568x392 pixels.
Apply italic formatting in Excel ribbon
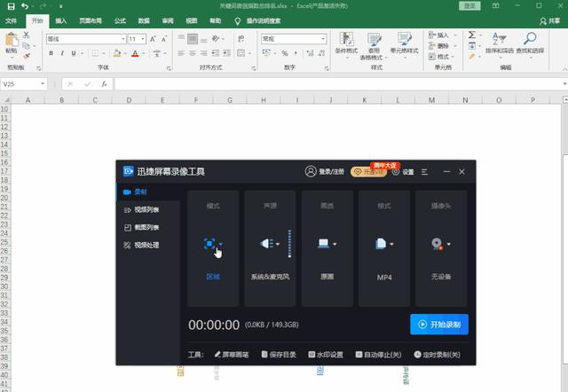coord(62,53)
